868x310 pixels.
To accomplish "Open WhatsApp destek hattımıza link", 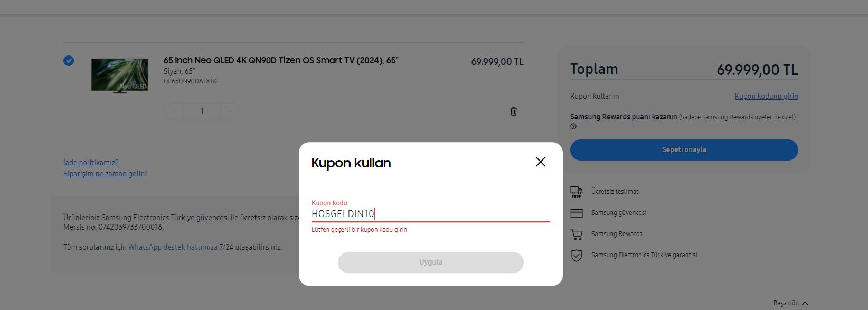I will pyautogui.click(x=173, y=247).
